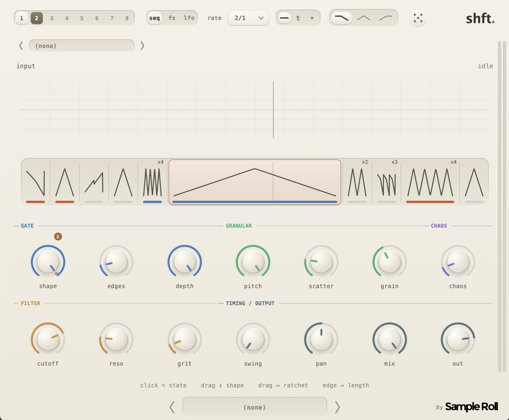Click the pitch knob

pos(253,262)
